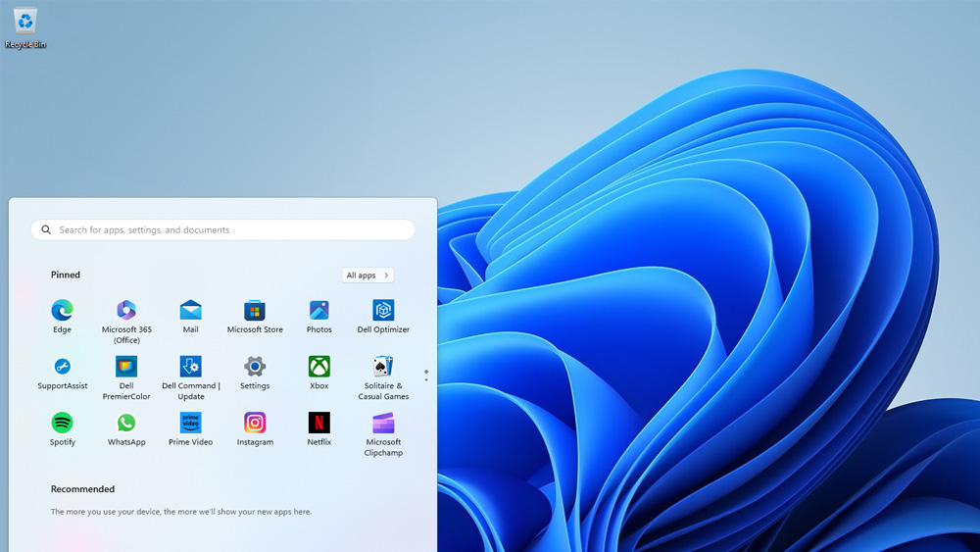Click the All apps button
Image resolution: width=980 pixels, height=552 pixels.
[x=367, y=276]
